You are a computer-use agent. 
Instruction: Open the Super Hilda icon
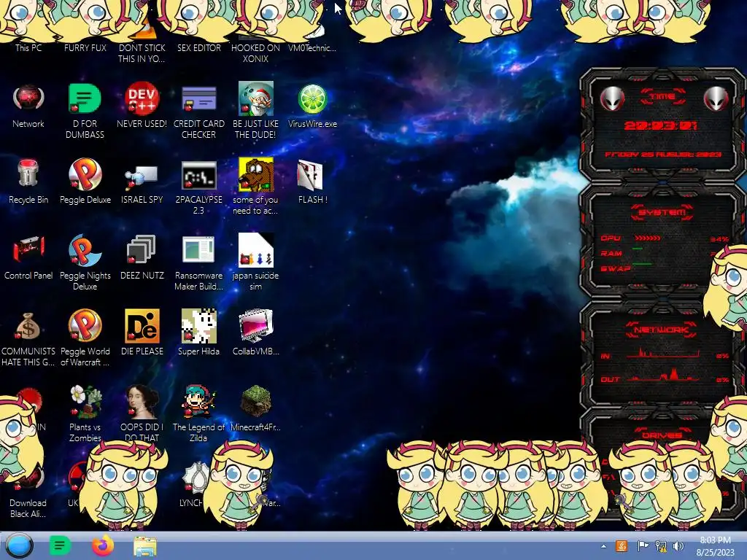pos(198,326)
